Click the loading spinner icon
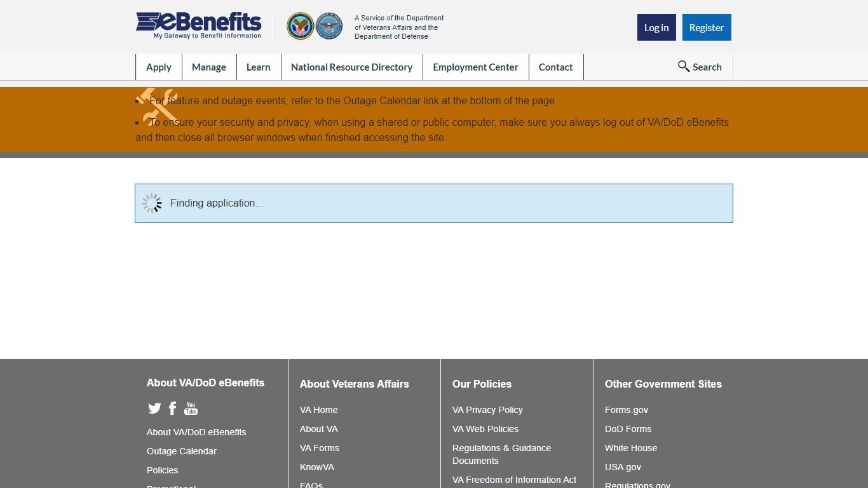This screenshot has width=868, height=488. tap(152, 203)
